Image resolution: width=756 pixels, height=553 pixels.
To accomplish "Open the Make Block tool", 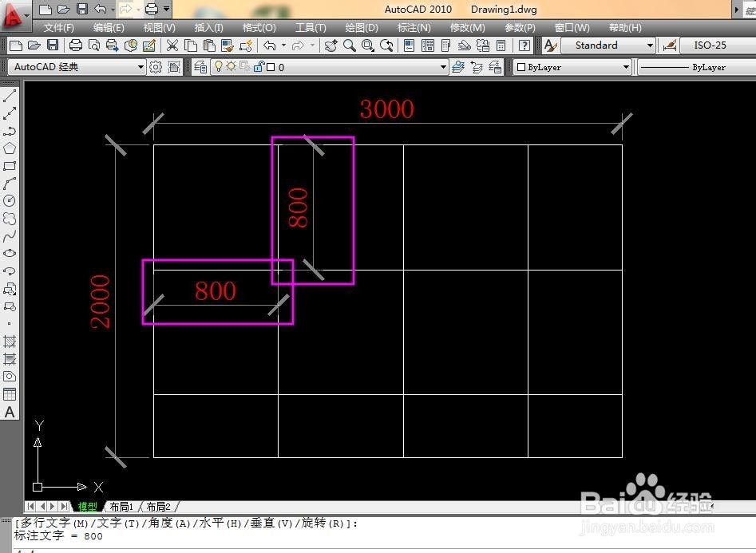I will (10, 306).
